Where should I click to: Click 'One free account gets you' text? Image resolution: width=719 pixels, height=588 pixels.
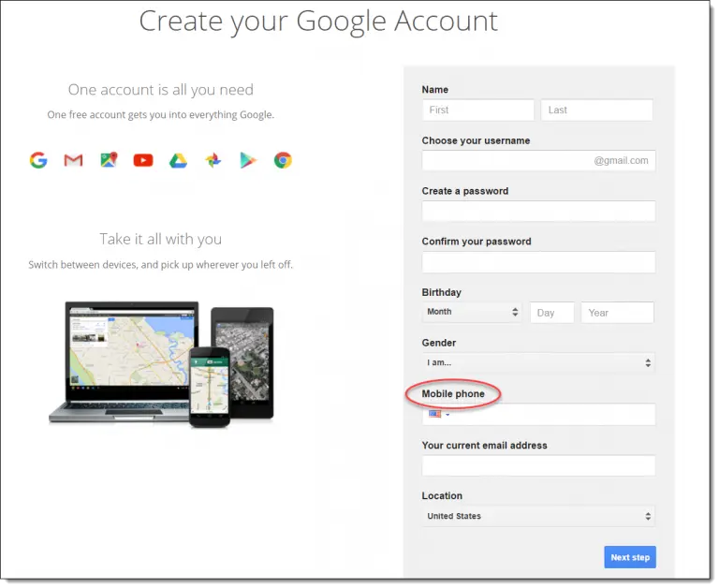point(160,114)
